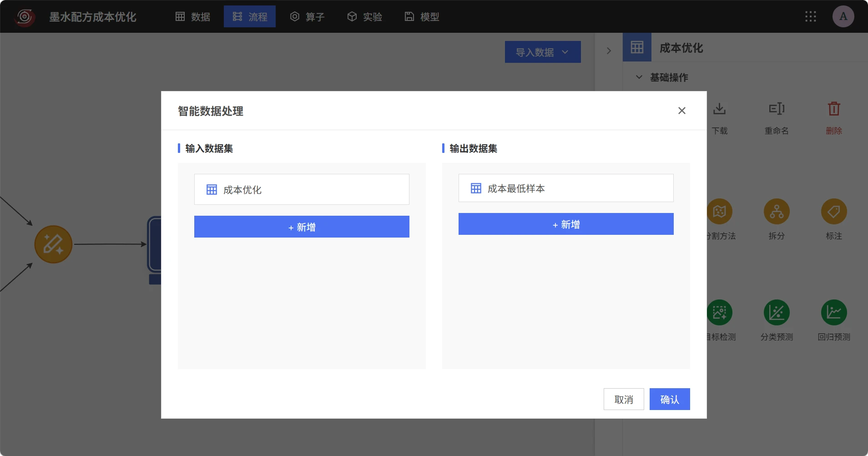The image size is (868, 456).
Task: Switch to the 模型 tab
Action: point(422,17)
